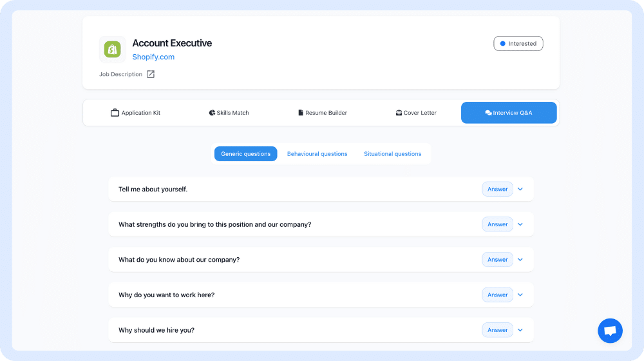Switch to Situational questions
The height and width of the screenshot is (361, 644).
[392, 154]
